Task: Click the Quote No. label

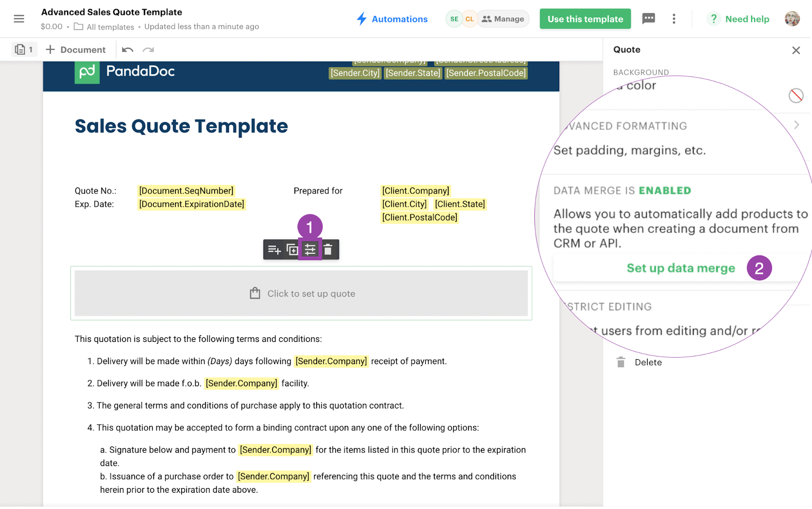Action: (95, 191)
